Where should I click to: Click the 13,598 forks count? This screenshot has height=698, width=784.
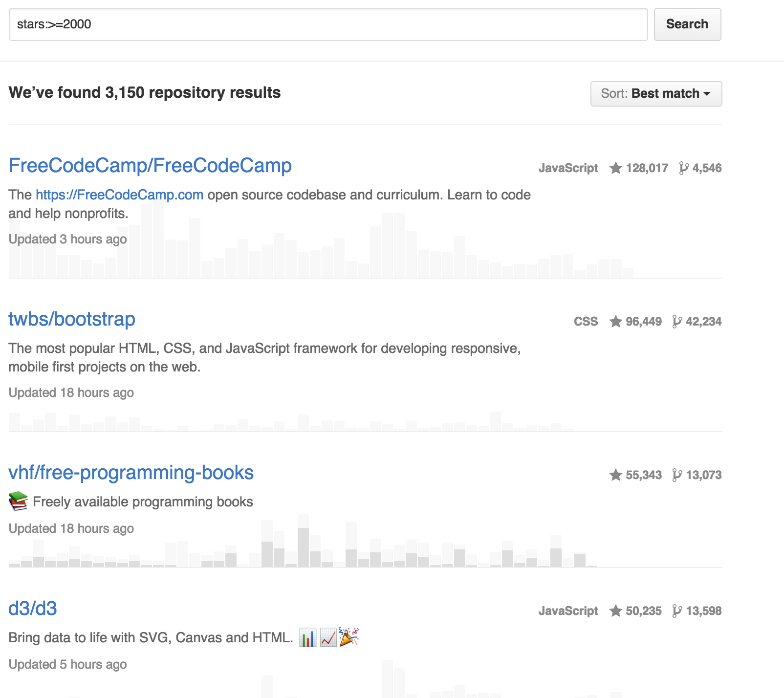point(704,611)
